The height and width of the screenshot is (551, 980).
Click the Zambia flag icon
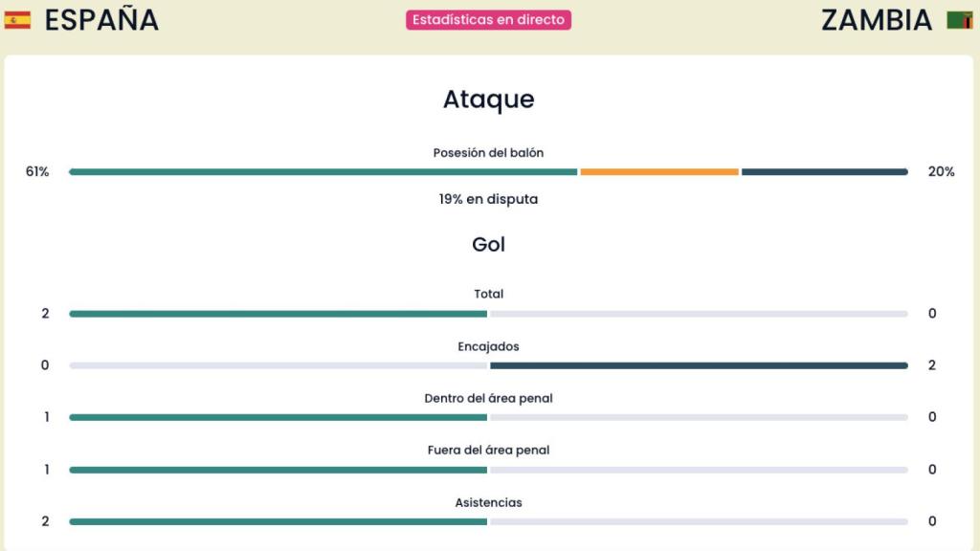tap(959, 20)
